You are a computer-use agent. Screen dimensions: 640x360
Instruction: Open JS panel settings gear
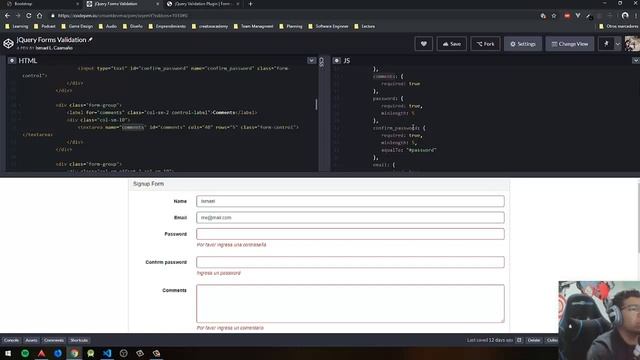pos(337,60)
